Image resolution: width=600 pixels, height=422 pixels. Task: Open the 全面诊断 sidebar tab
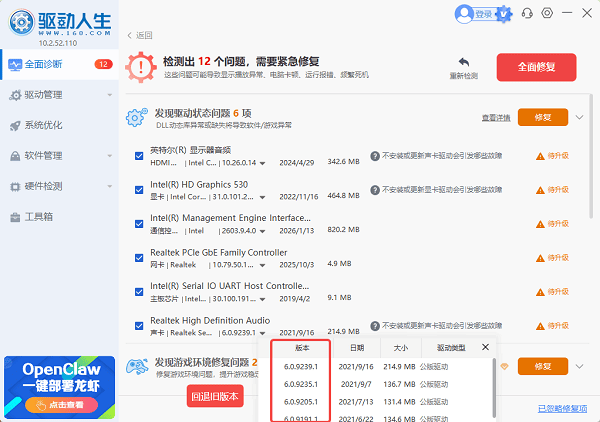point(59,64)
